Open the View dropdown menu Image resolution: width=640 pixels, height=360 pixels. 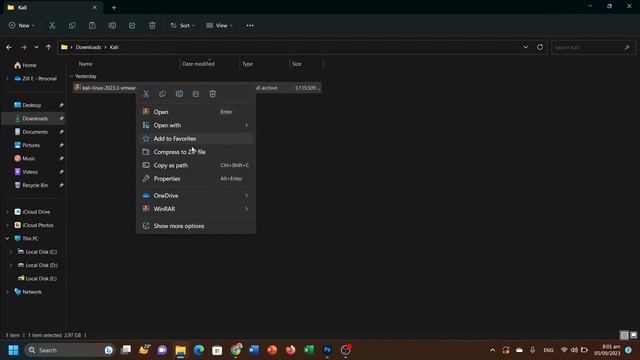click(x=219, y=25)
